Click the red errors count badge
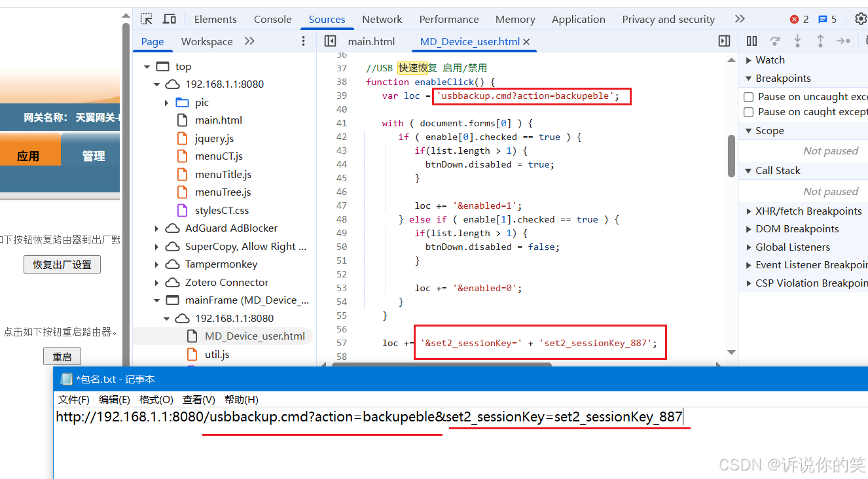 (x=799, y=19)
